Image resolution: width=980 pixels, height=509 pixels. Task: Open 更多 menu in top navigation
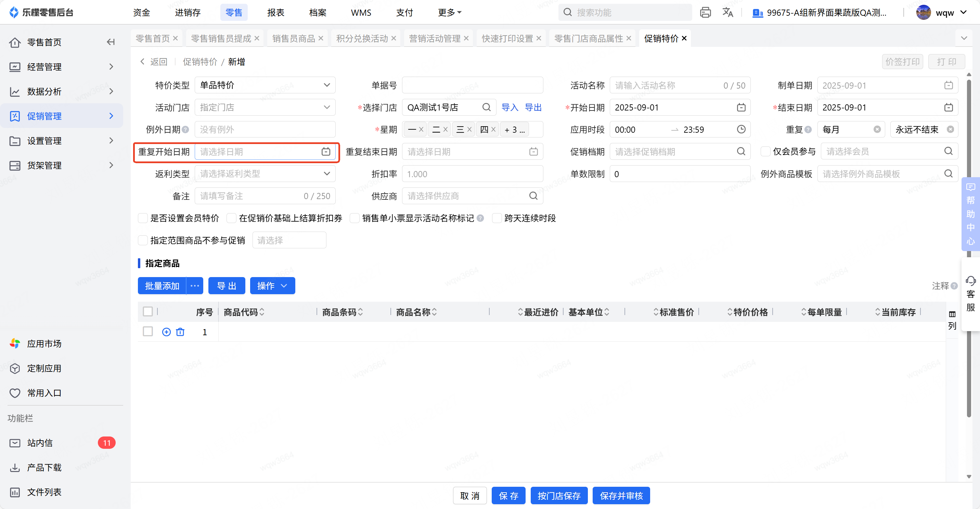449,13
